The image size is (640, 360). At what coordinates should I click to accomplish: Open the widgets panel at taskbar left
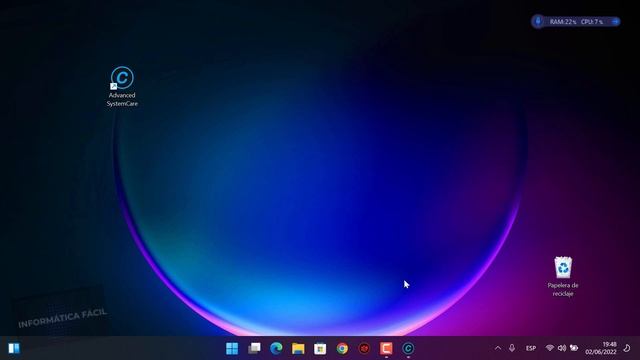pos(14,348)
